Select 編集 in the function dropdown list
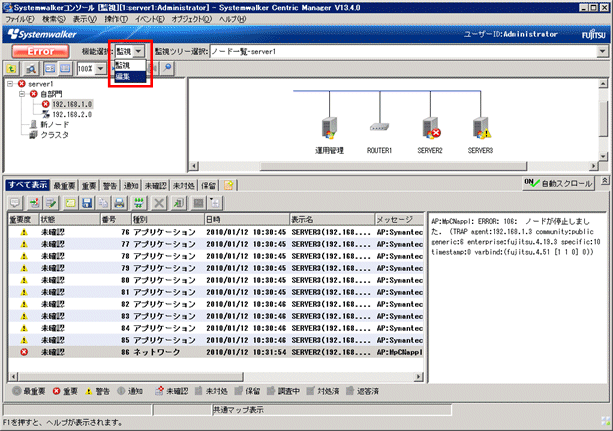The image size is (613, 431). click(x=130, y=77)
